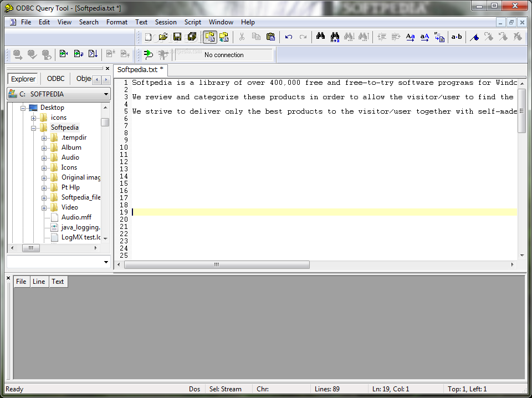
Task: Switch to the ODBC tab
Action: pos(55,79)
